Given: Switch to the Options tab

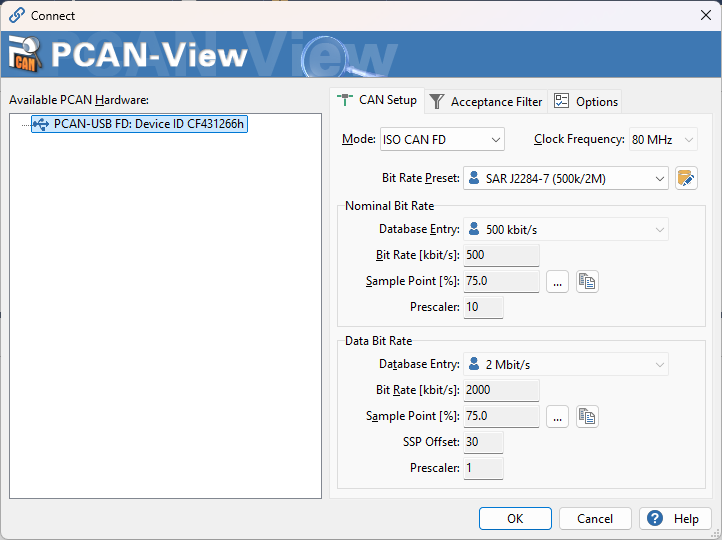Looking at the screenshot, I should 585,101.
